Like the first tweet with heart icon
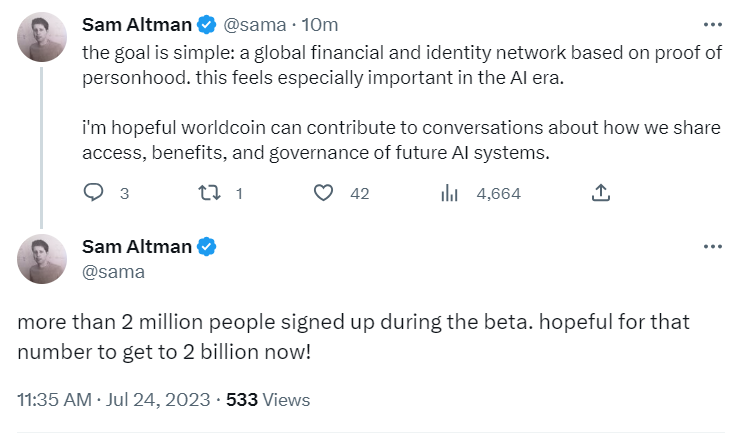The image size is (737, 433). coord(323,193)
